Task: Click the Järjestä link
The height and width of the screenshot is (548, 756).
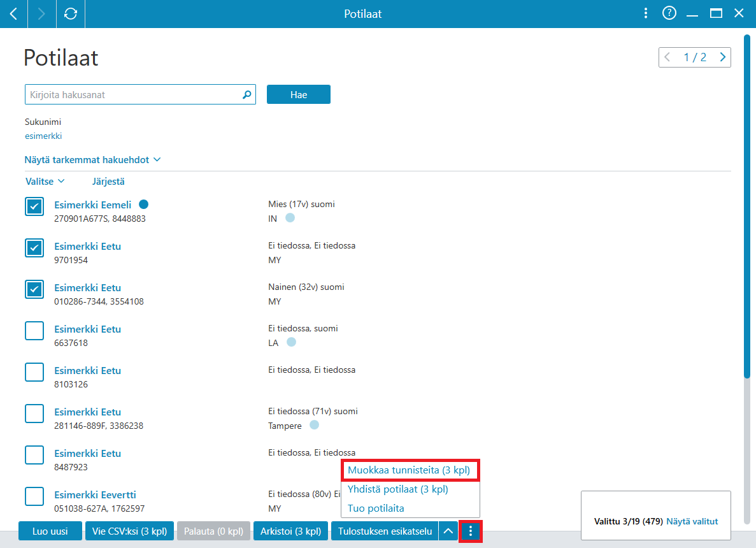Action: click(108, 182)
